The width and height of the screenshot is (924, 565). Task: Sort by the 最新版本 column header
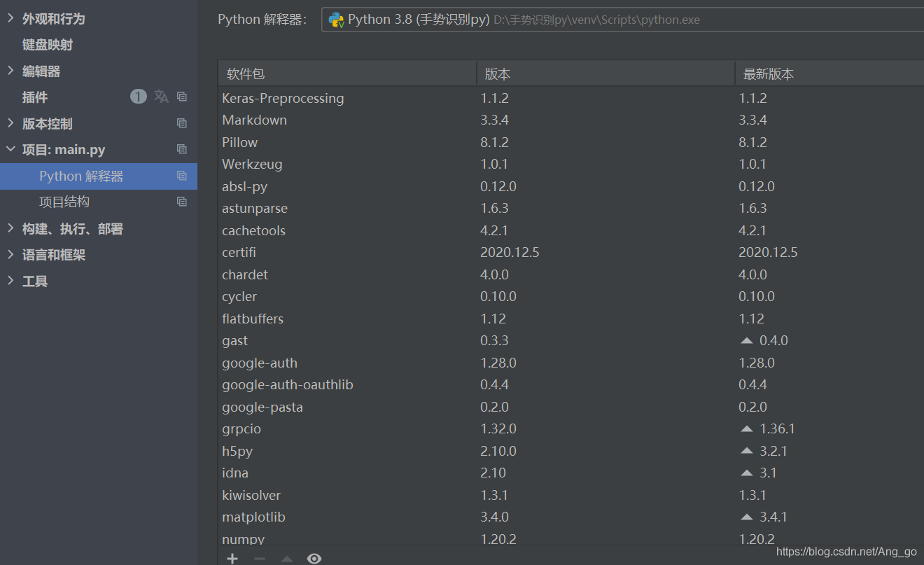coord(829,74)
